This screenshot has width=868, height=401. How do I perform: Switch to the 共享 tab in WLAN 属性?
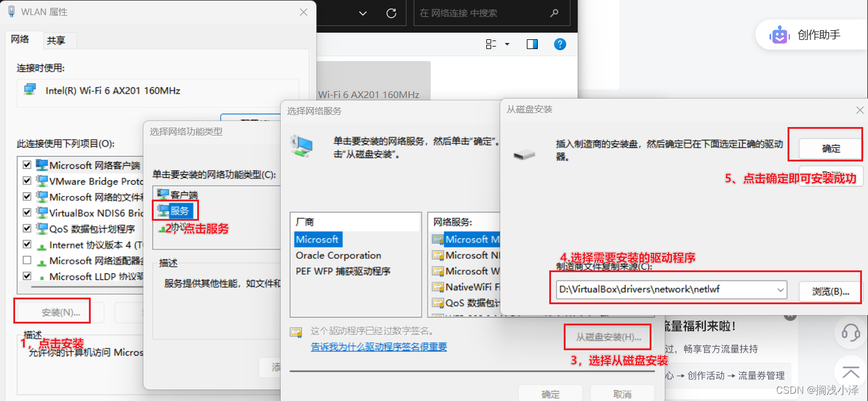[56, 41]
